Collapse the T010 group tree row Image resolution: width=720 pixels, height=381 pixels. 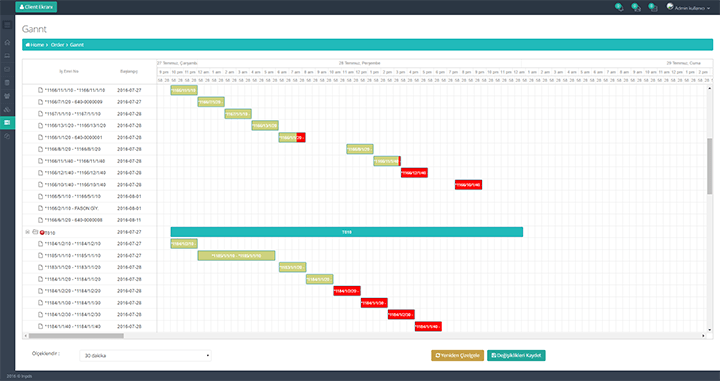(28, 232)
